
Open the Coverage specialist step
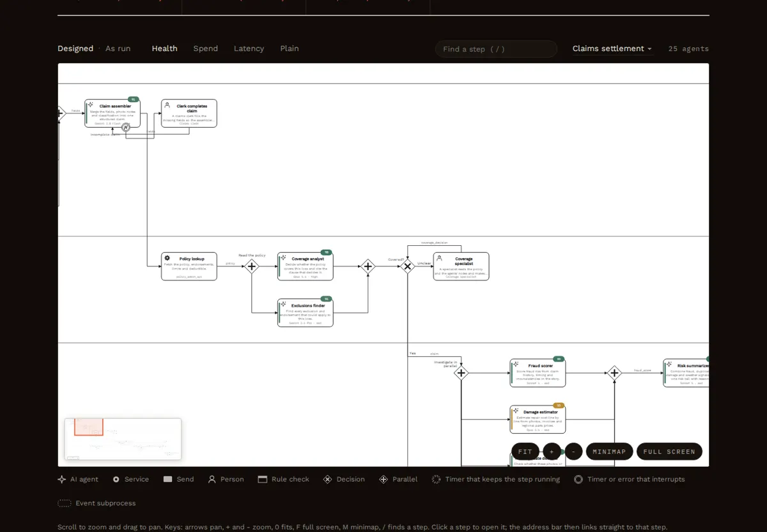(x=461, y=266)
